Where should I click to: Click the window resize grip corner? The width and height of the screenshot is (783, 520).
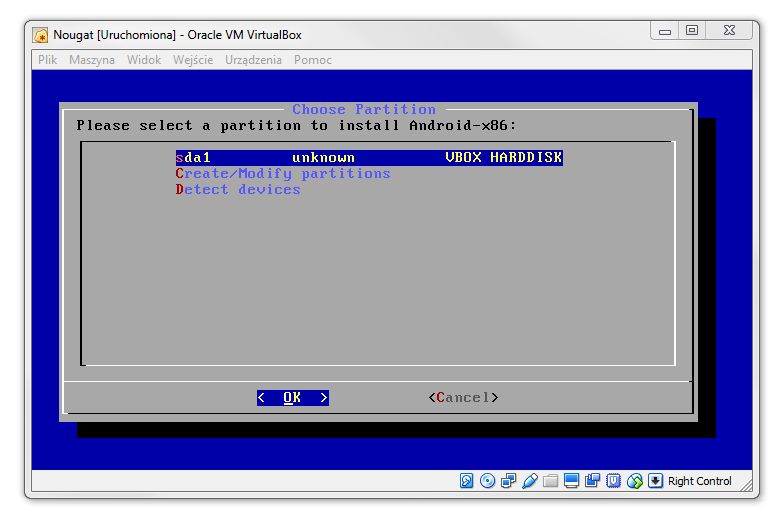click(x=747, y=485)
